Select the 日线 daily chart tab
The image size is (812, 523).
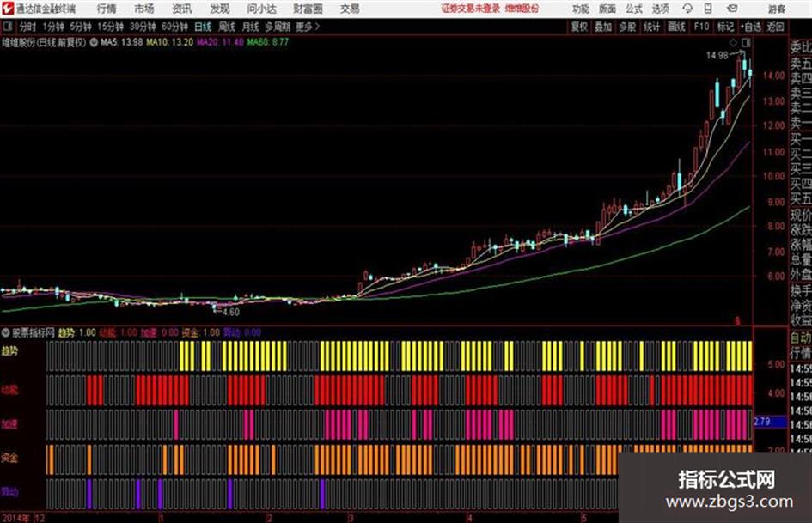pyautogui.click(x=203, y=27)
